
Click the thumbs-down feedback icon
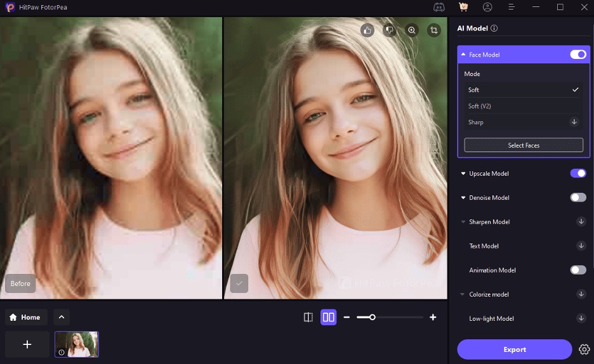[390, 30]
